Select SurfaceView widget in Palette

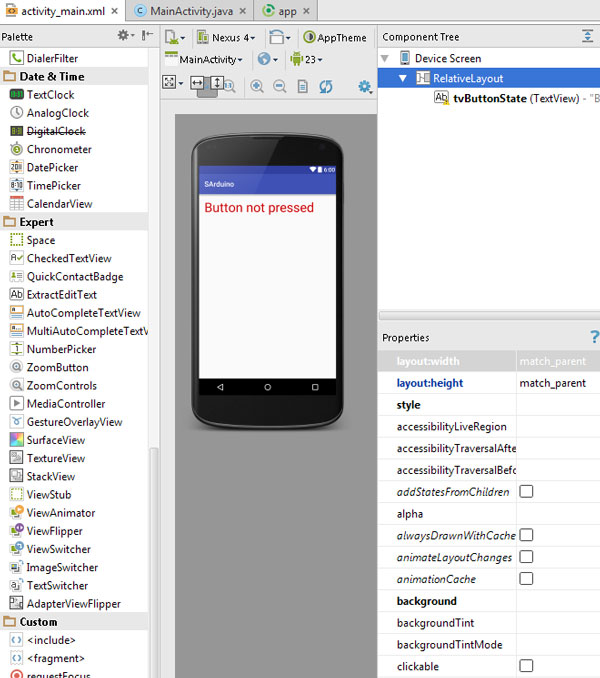pos(47,440)
